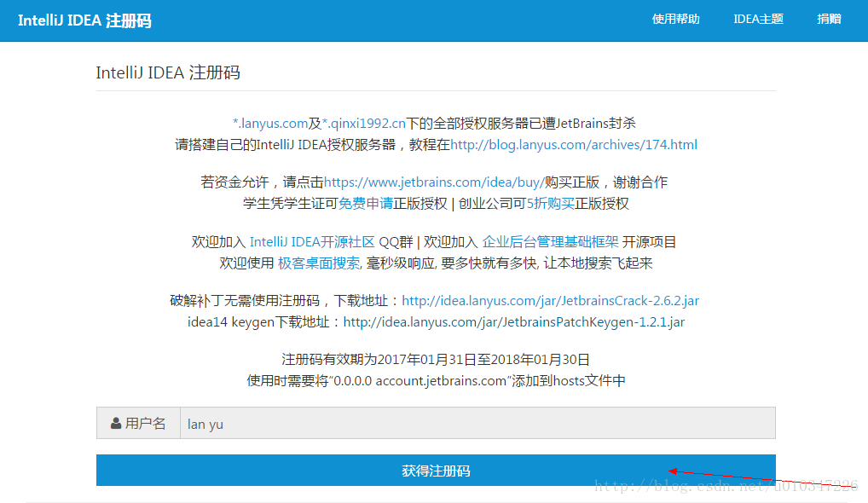This screenshot has height=503, width=868.
Task: Open the IntelliJ IDEA开源社区 link
Action: coord(312,242)
